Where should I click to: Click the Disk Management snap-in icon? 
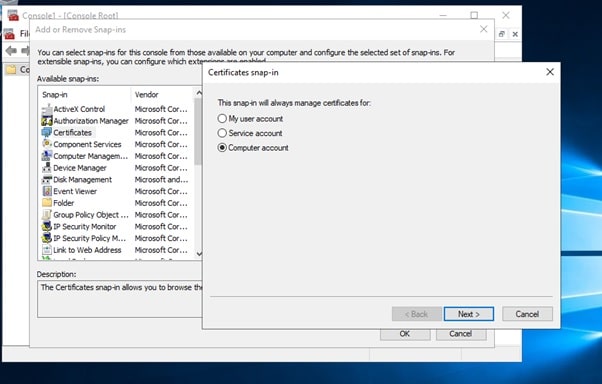click(47, 180)
